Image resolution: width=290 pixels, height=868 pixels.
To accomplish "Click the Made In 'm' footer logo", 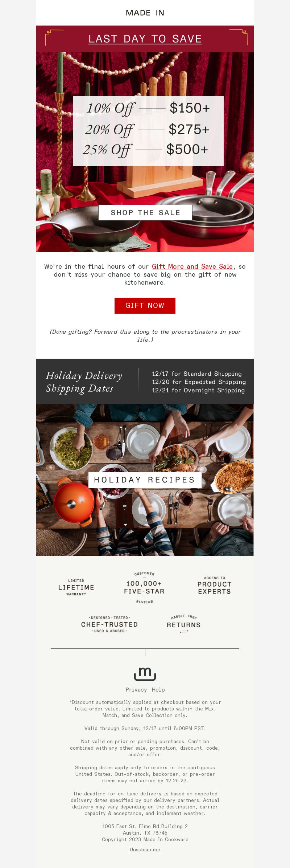I will [145, 674].
